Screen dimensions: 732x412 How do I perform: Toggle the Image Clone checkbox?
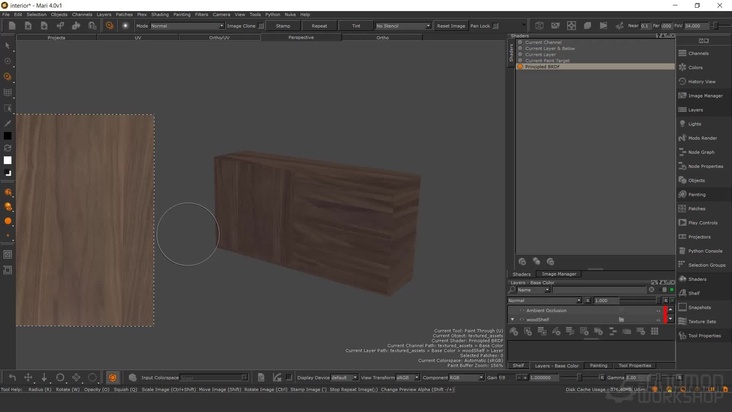261,26
